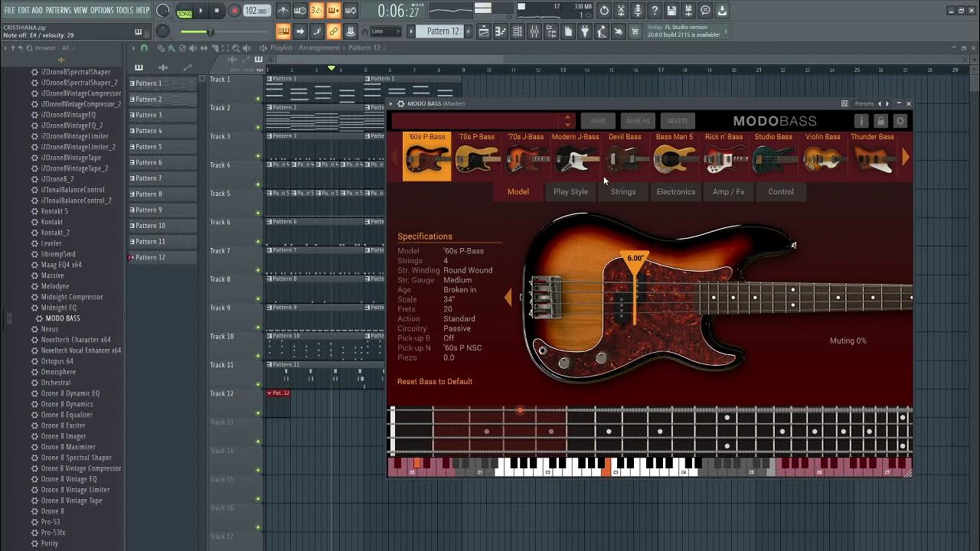Open MODO BASS info icon
The height and width of the screenshot is (551, 980).
coord(861,121)
